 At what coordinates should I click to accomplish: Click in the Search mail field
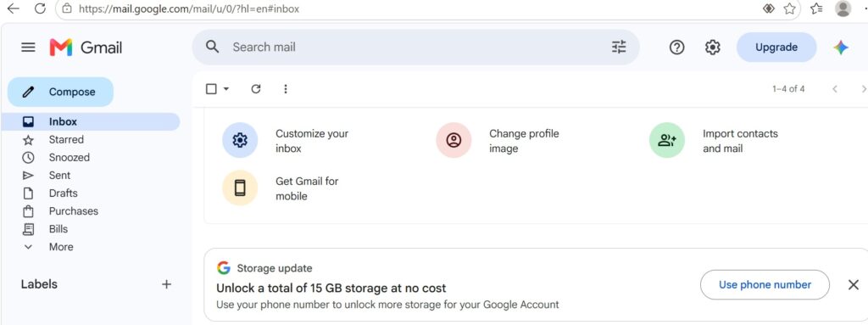tap(415, 48)
